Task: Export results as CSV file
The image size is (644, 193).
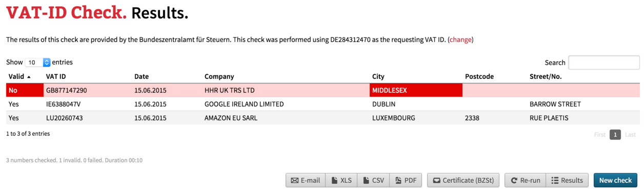Action: point(373,180)
